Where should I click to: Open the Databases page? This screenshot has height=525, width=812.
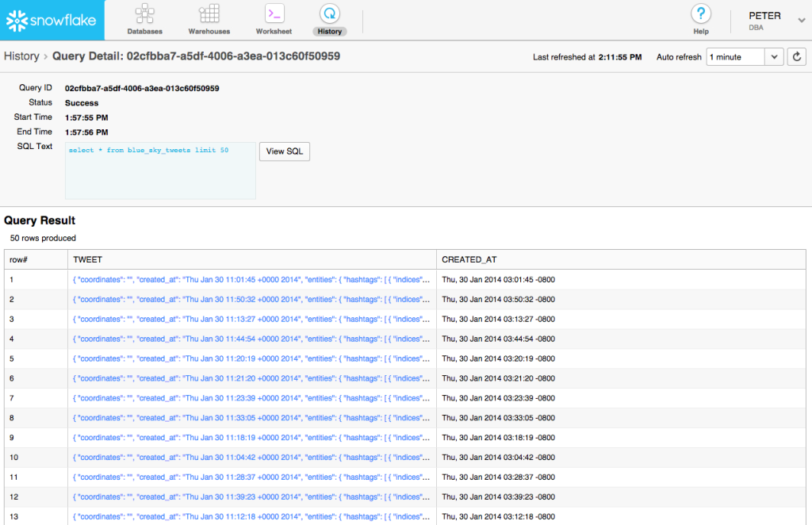click(x=144, y=19)
